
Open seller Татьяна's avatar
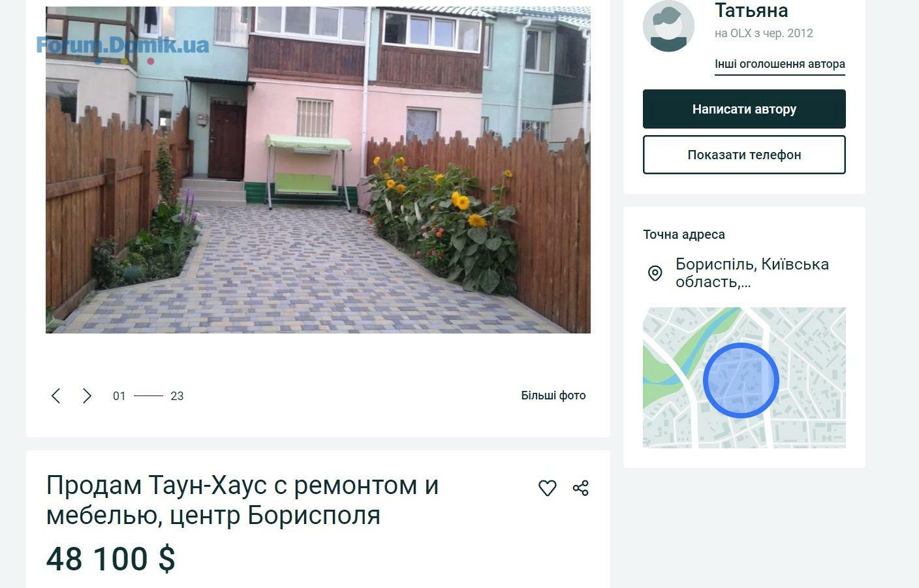(x=668, y=26)
